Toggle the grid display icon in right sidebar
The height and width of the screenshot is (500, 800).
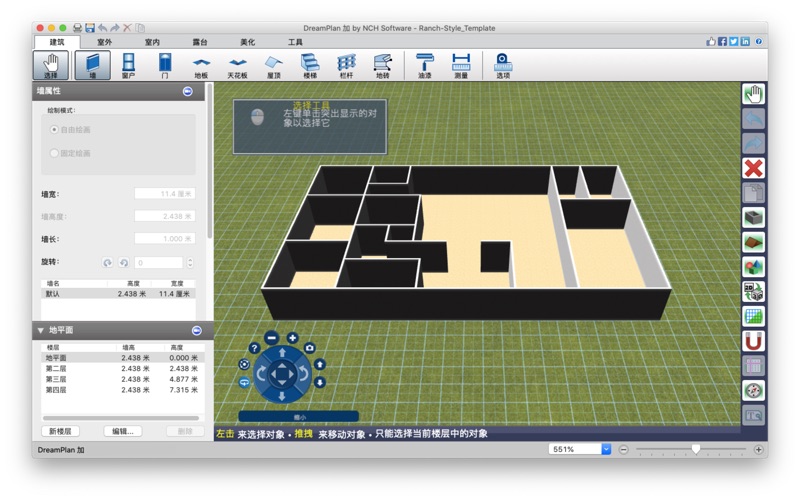[x=753, y=316]
